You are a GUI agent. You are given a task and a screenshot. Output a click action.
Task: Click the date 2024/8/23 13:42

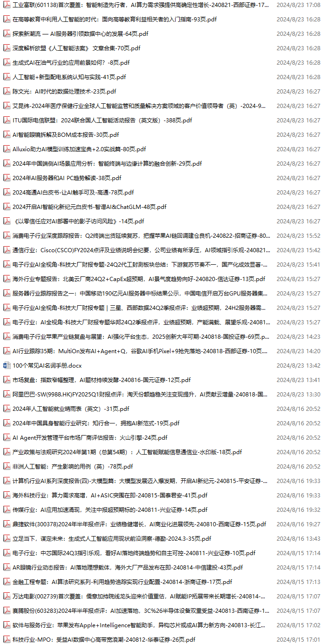coord(298,365)
